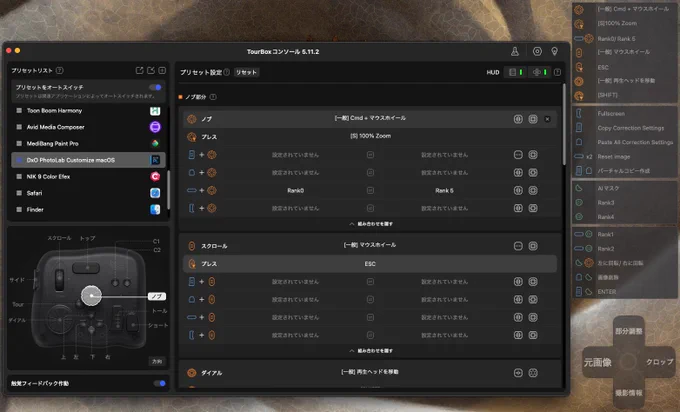Image resolution: width=680 pixels, height=412 pixels.
Task: Select DxO PhotoLab Customize macOS preset
Action: (88, 160)
